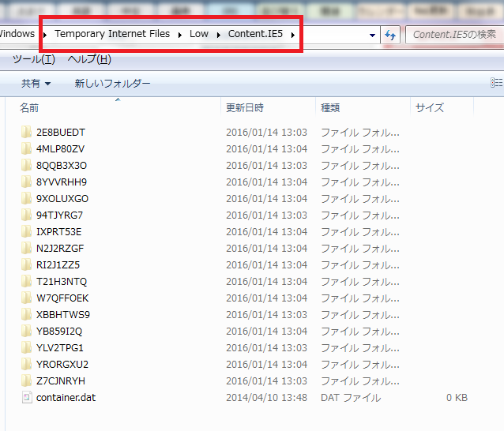Click the folder icon of T21H3NTQ
This screenshot has width=504, height=431.
tap(26, 281)
